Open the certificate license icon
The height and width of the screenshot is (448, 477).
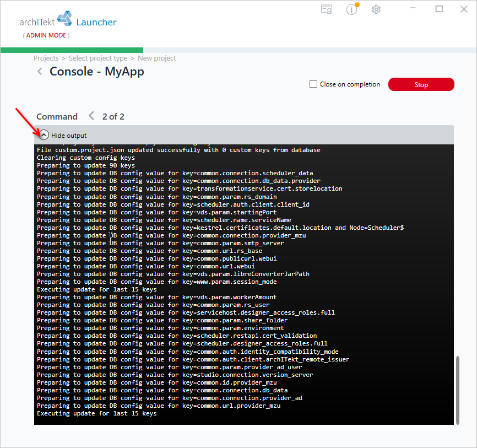tap(327, 9)
